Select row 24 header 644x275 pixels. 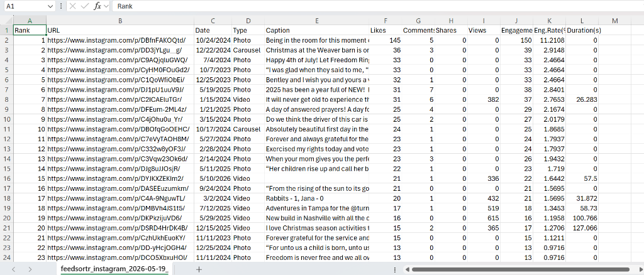pyautogui.click(x=6, y=257)
